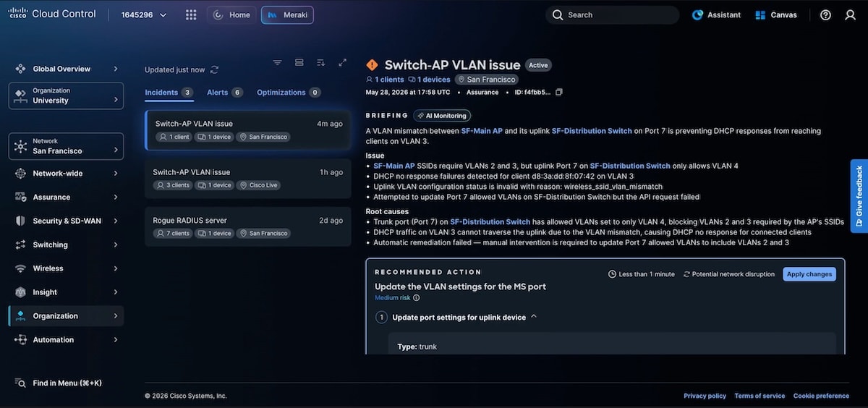Switch to the Incidents tab
The image size is (868, 408).
[x=169, y=93]
